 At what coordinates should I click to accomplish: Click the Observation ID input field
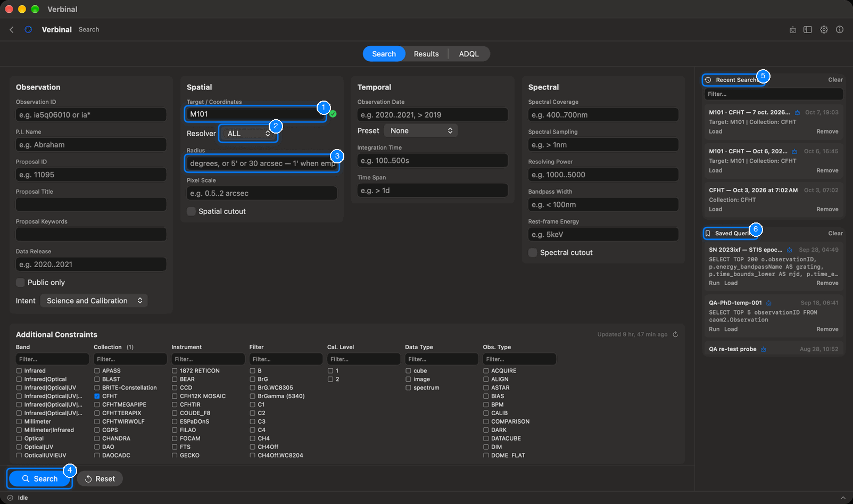pyautogui.click(x=91, y=115)
